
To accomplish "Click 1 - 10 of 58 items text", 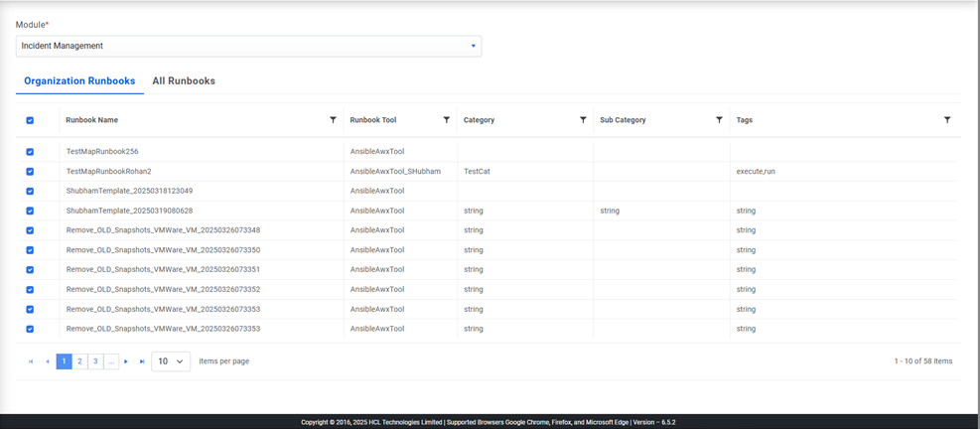I will (x=923, y=360).
